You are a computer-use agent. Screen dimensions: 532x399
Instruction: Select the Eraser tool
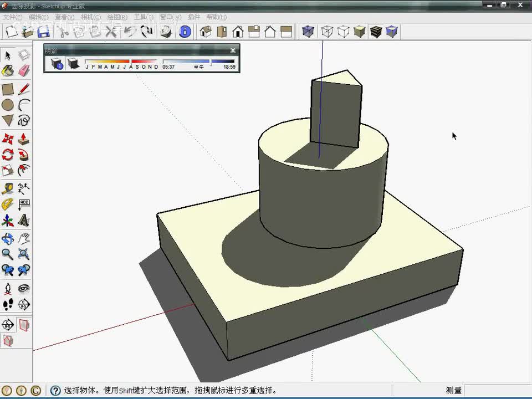coord(24,71)
